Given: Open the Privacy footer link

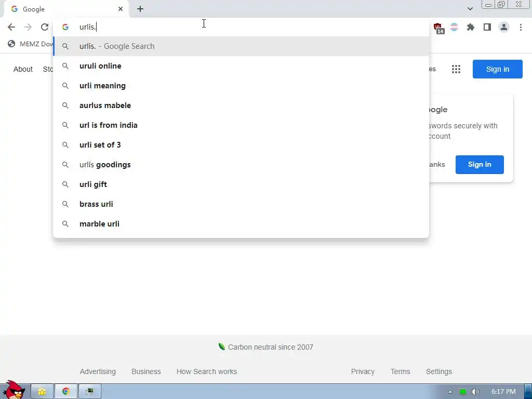Looking at the screenshot, I should point(363,371).
